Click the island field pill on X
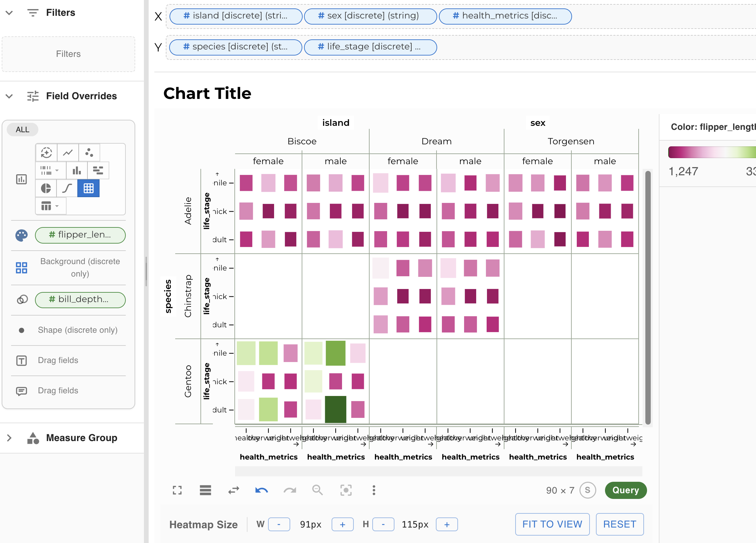Viewport: 756px width, 543px height. 236,16
